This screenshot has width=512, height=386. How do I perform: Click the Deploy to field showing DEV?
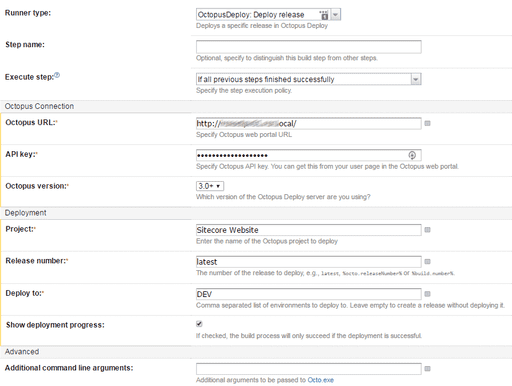click(309, 294)
